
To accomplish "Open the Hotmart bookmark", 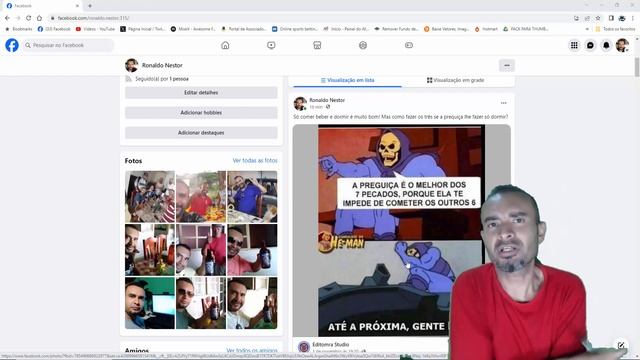I will pyautogui.click(x=486, y=29).
